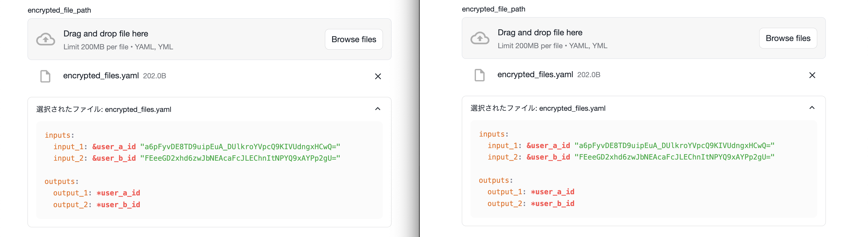
Task: Click the encrypted_files.yaml filename in left panel
Action: pos(101,76)
